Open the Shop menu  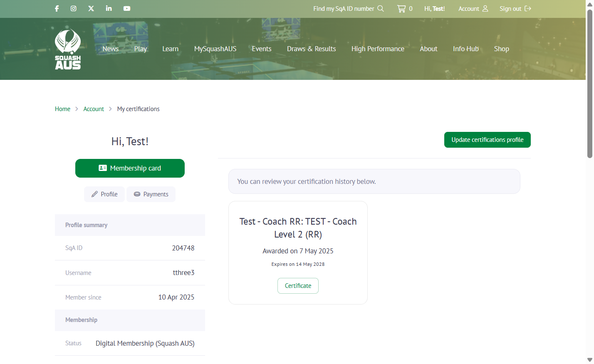coord(502,49)
